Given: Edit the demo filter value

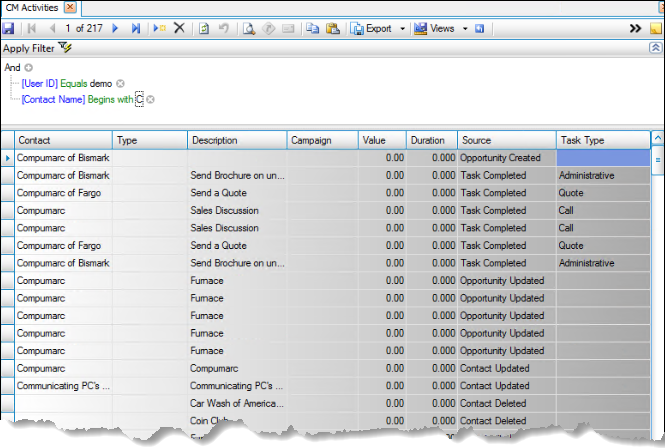Looking at the screenshot, I should [x=101, y=84].
